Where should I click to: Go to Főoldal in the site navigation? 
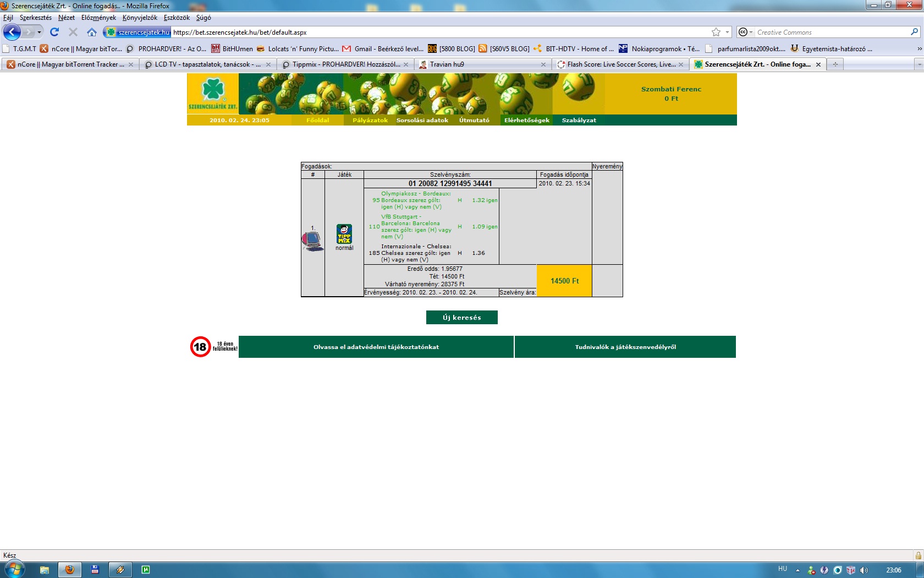click(318, 120)
